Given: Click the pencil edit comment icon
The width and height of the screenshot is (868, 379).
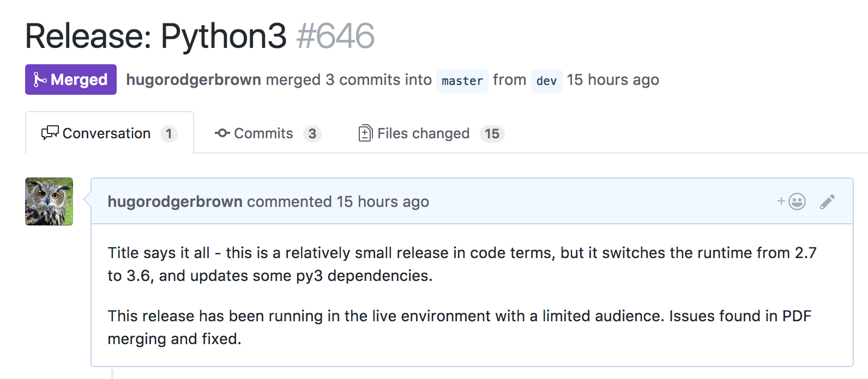Looking at the screenshot, I should [x=827, y=202].
